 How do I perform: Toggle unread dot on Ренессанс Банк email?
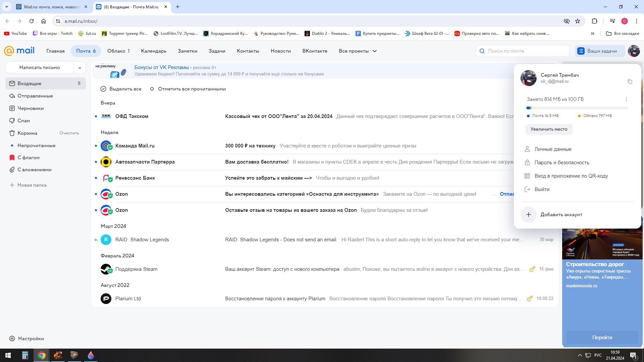[96, 178]
